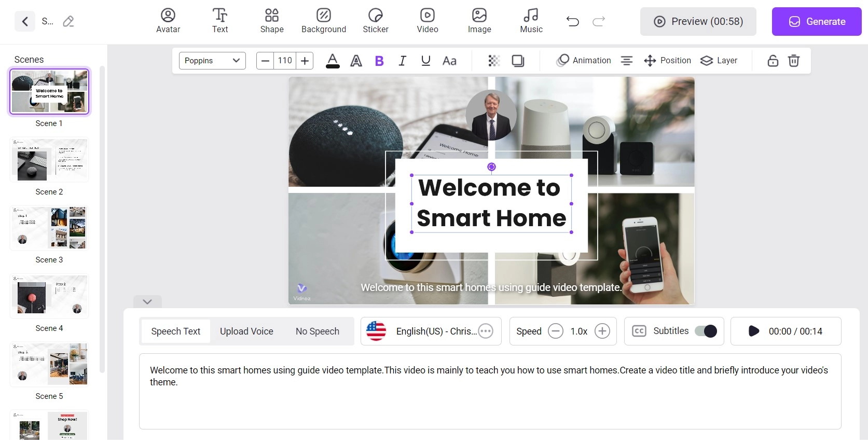This screenshot has width=868, height=444.
Task: Select Scene 2 thumbnail
Action: (49, 160)
